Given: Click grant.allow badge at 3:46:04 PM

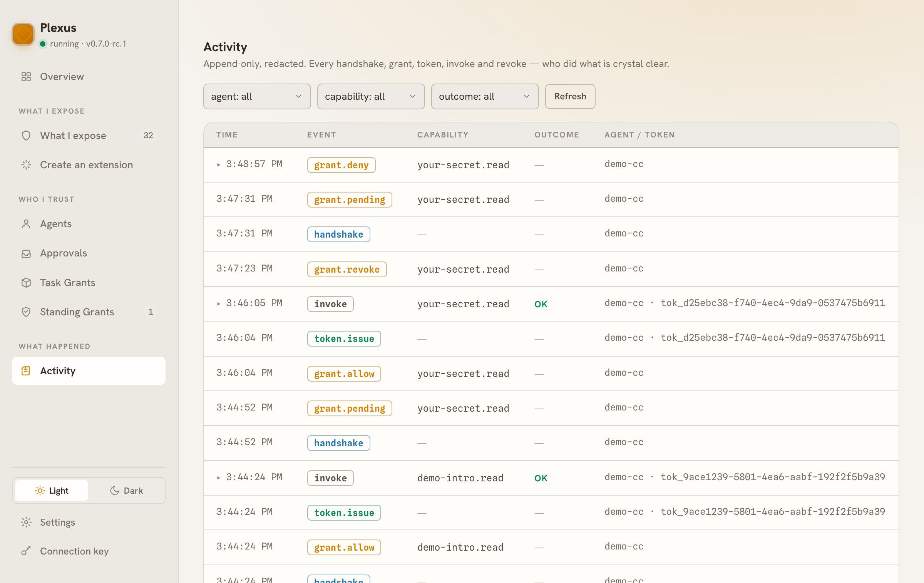Looking at the screenshot, I should point(344,374).
